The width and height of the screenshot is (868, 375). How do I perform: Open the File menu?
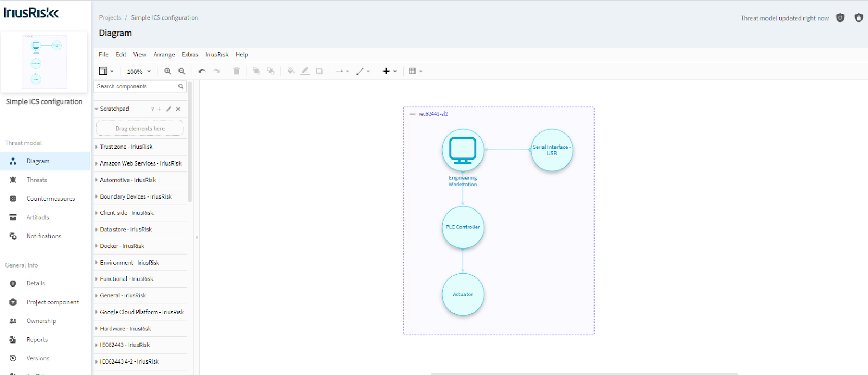pos(104,54)
